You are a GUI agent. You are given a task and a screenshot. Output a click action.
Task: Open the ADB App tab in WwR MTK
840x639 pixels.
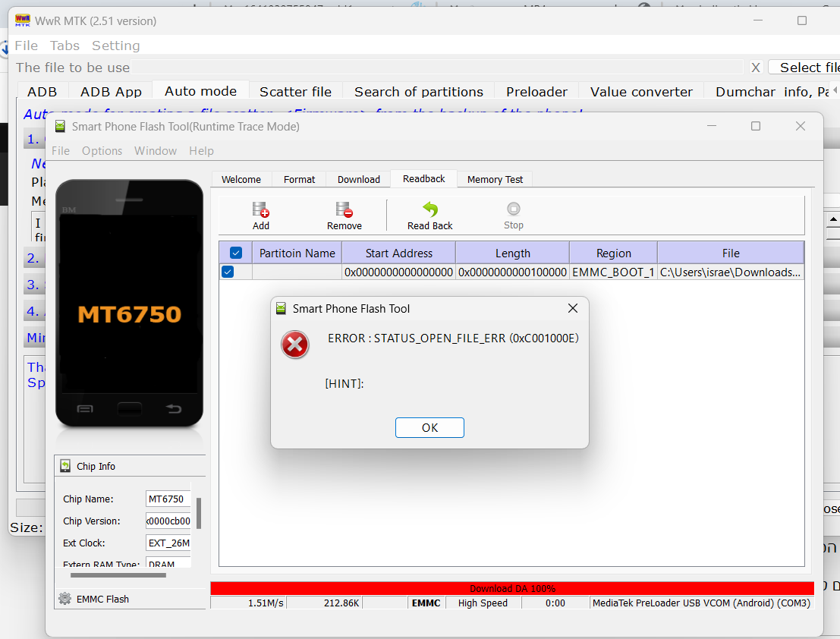(x=111, y=92)
